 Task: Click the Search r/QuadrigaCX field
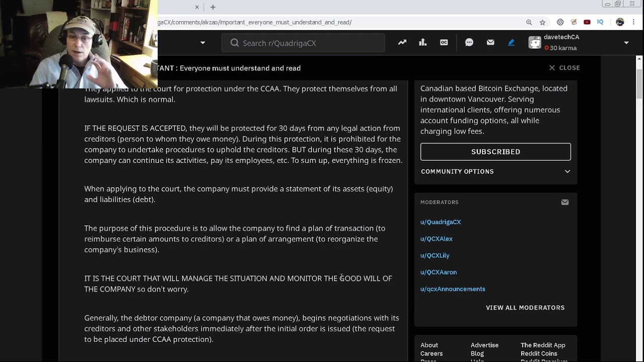pyautogui.click(x=303, y=43)
